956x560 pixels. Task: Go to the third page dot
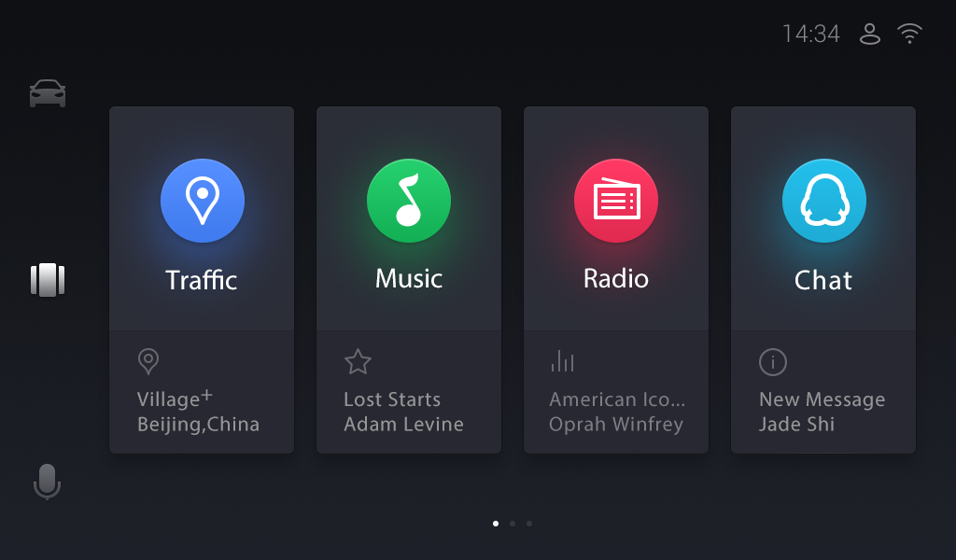coord(529,524)
